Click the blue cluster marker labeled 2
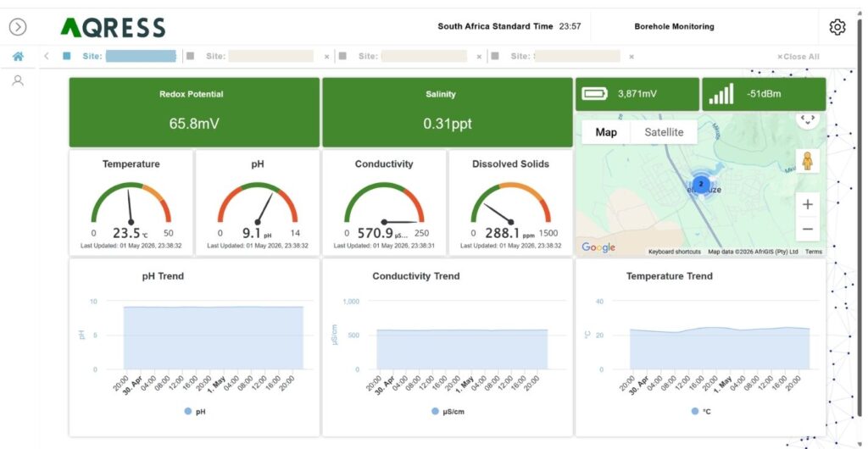The width and height of the screenshot is (868, 449). [x=701, y=184]
